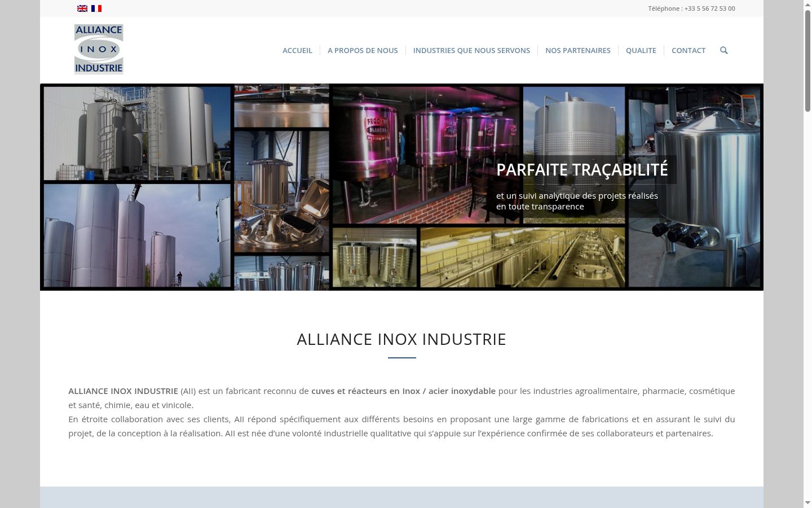
Task: Switch language to French via French flag
Action: pyautogui.click(x=96, y=8)
